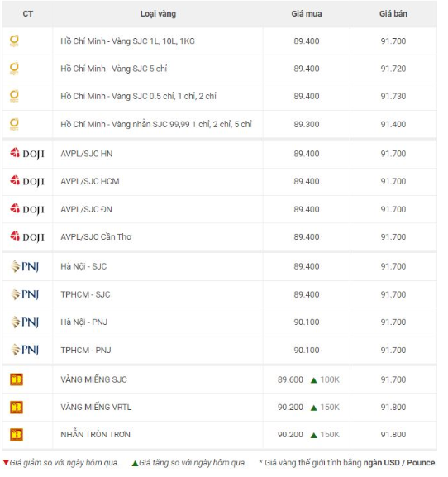Click the 100K increase label for VÀNG MIẾNG SJC

click(x=330, y=379)
